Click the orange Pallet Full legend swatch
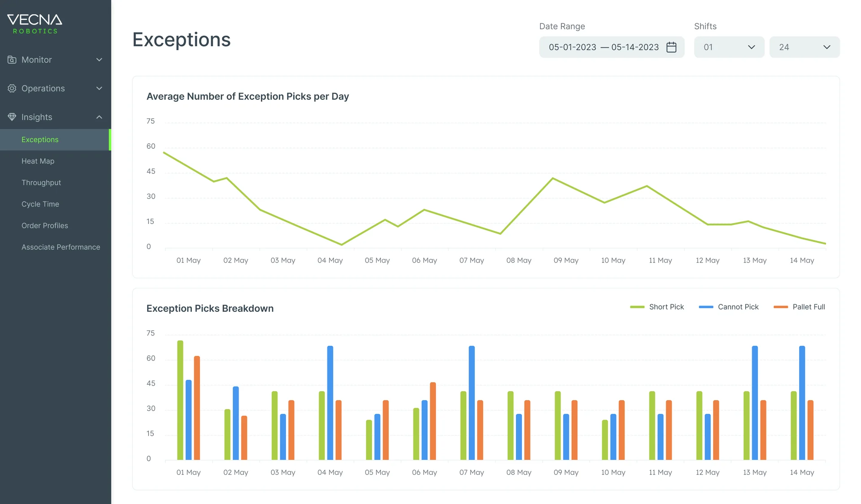This screenshot has width=861, height=504. point(781,307)
